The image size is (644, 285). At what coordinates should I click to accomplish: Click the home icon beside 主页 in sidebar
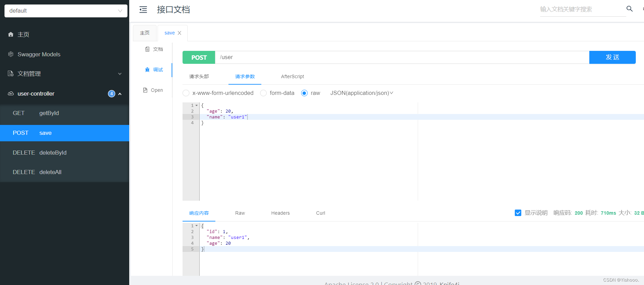point(11,34)
